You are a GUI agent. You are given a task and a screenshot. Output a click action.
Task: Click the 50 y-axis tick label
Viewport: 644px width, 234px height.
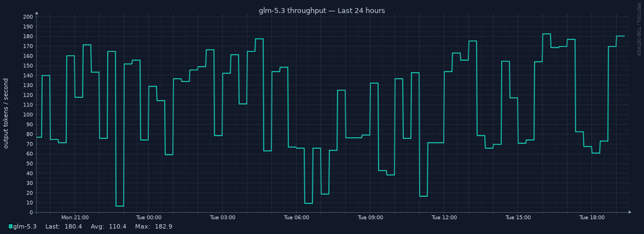pos(30,163)
